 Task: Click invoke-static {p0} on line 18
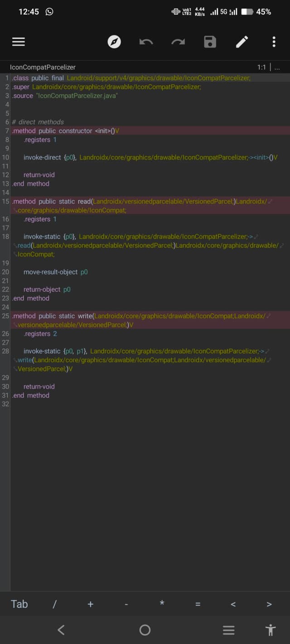(149, 245)
